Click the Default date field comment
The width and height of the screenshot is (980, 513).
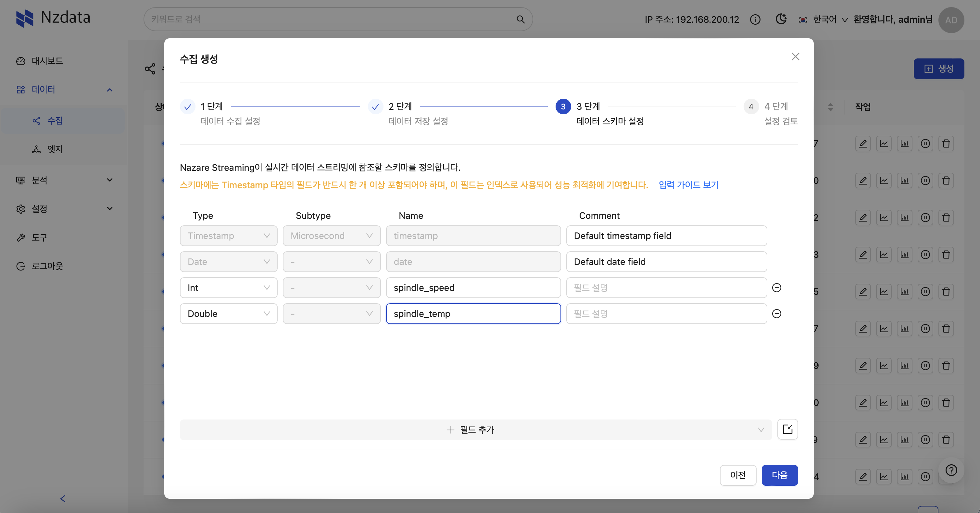click(667, 262)
